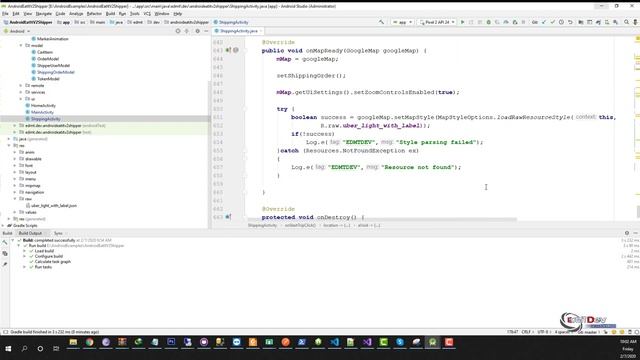Viewport: 640px width, 360px height.
Task: Click the ShippingActivity navigation bar breadcrumb
Action: coord(231,22)
